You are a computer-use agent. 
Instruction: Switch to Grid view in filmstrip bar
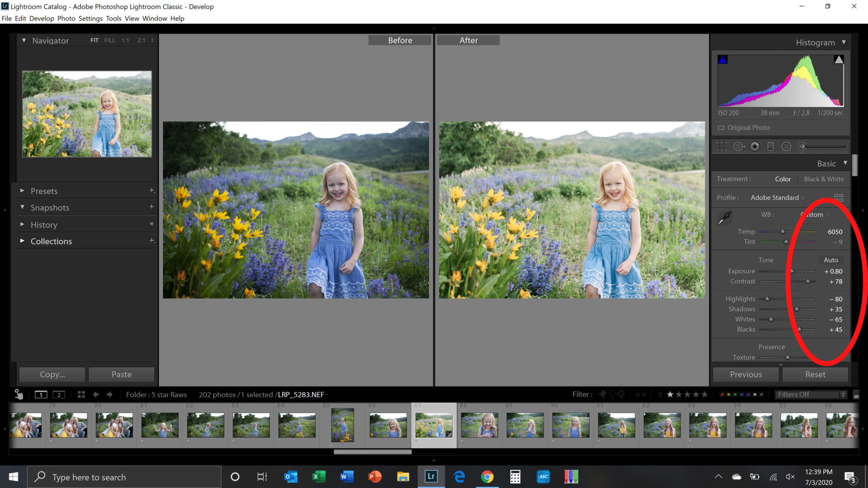[81, 394]
